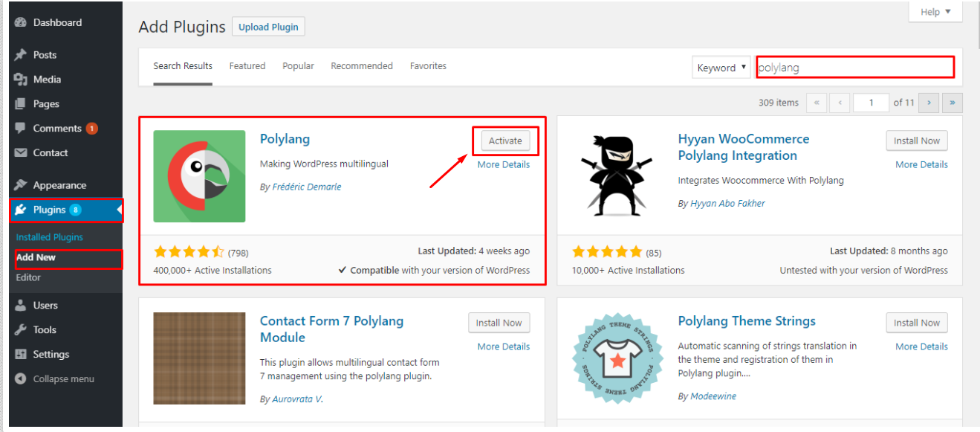The width and height of the screenshot is (980, 432).
Task: Click '400,000+ Active Installations' text
Action: click(x=212, y=271)
